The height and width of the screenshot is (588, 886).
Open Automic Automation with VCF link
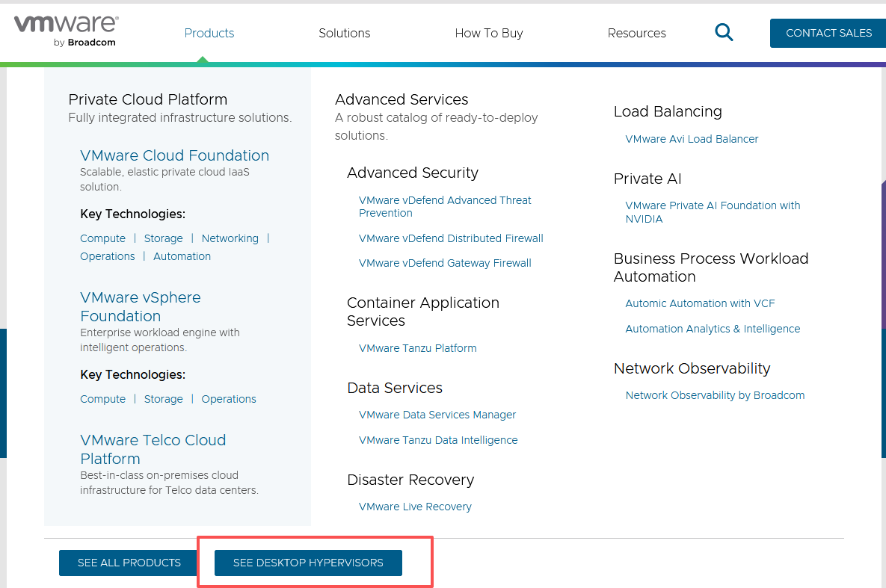[x=700, y=303]
